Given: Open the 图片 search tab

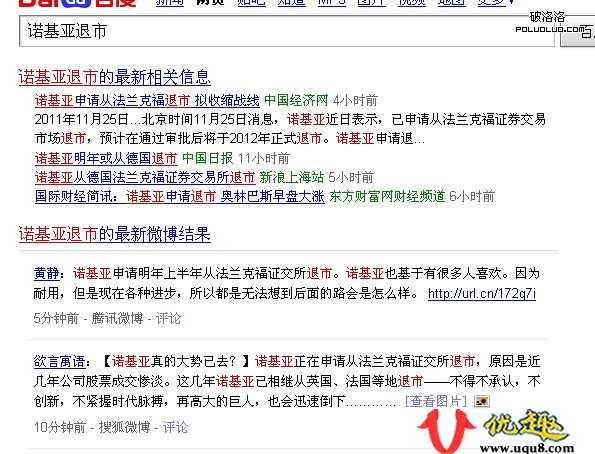Looking at the screenshot, I should coord(372,3).
